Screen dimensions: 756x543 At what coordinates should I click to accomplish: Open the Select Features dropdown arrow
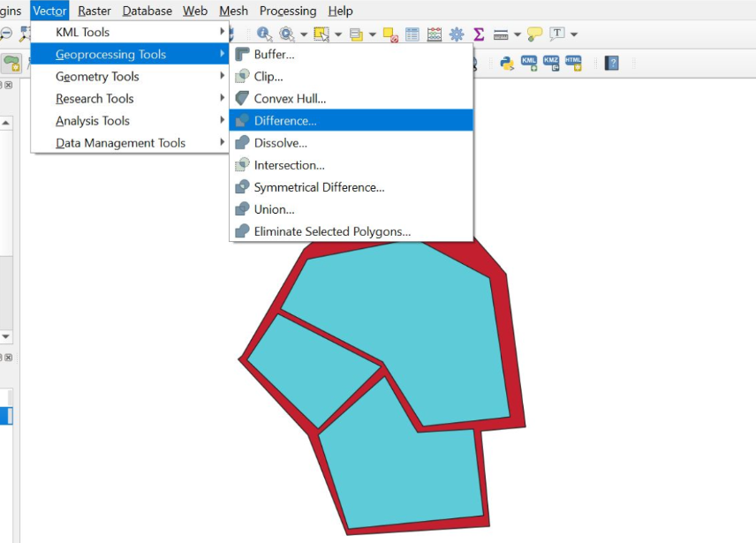click(338, 34)
